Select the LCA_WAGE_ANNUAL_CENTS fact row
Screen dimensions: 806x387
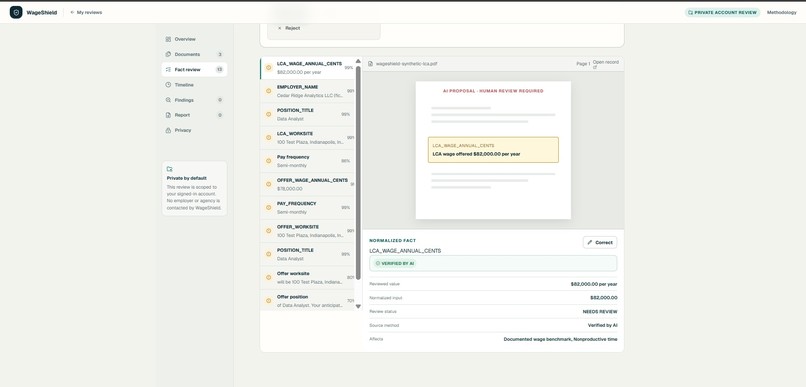307,68
